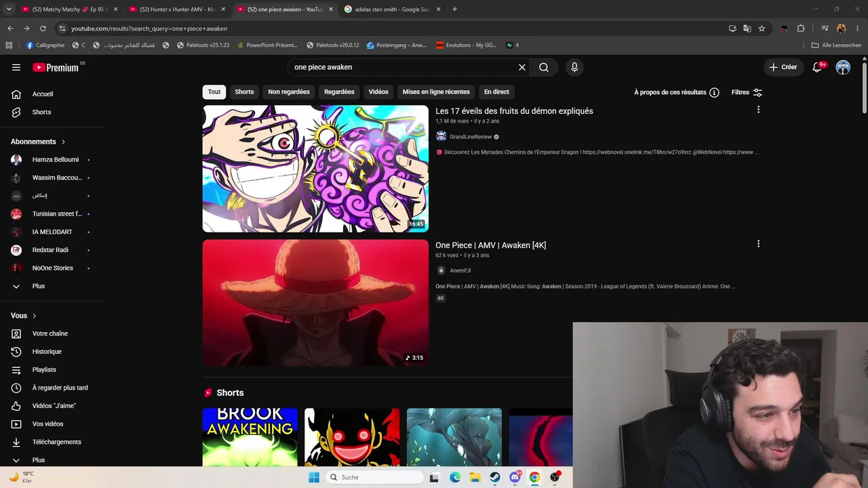
Task: Open a new browser tab
Action: [454, 9]
